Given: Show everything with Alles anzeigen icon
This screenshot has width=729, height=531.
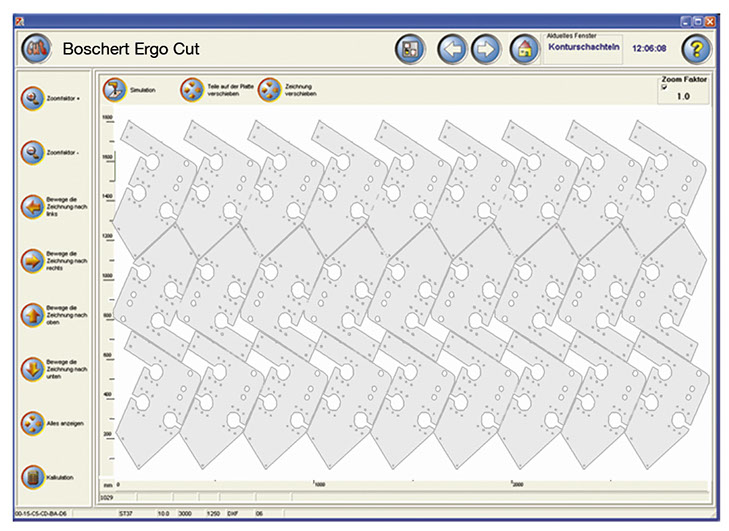Looking at the screenshot, I should coord(33,423).
